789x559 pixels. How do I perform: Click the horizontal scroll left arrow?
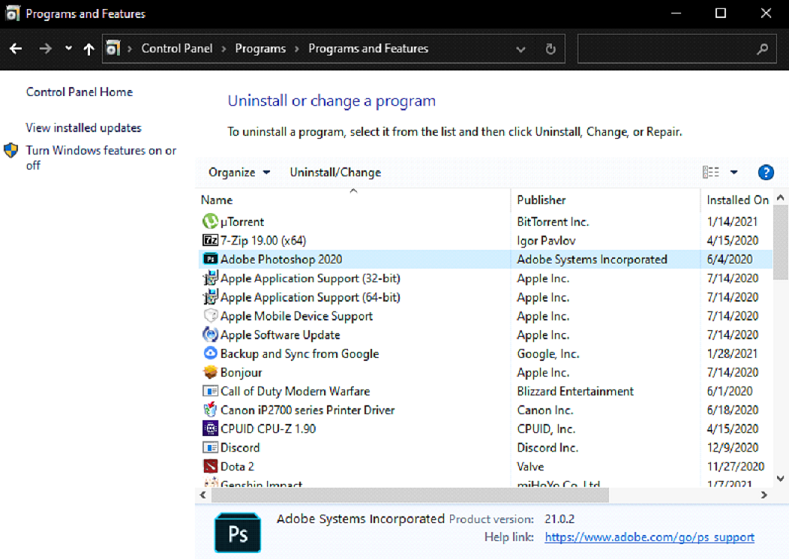tap(203, 495)
